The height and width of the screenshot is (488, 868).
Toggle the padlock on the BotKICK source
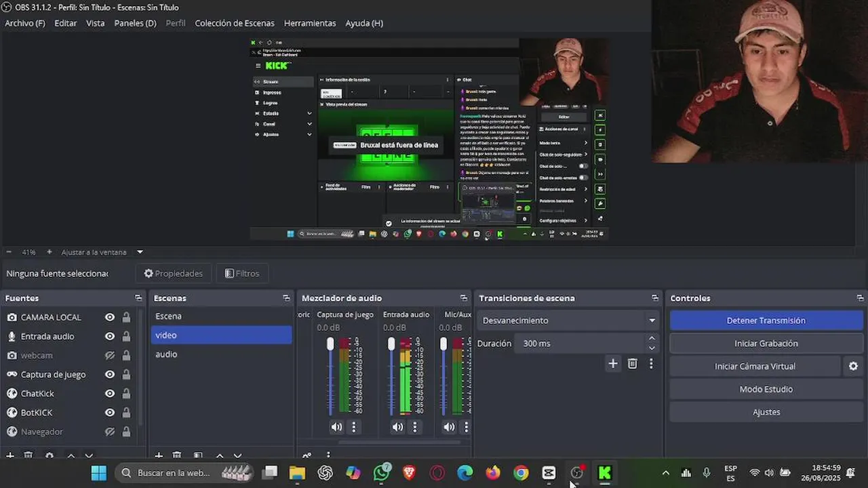tap(126, 412)
